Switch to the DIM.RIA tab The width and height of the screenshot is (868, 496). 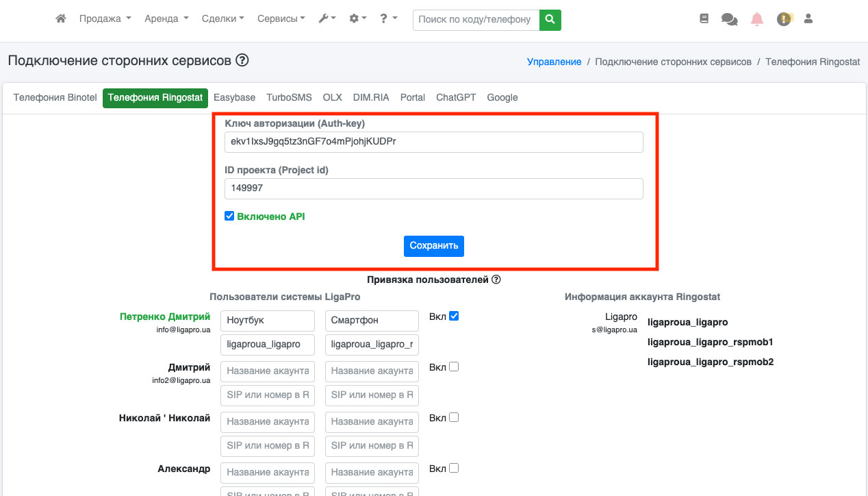pos(371,97)
